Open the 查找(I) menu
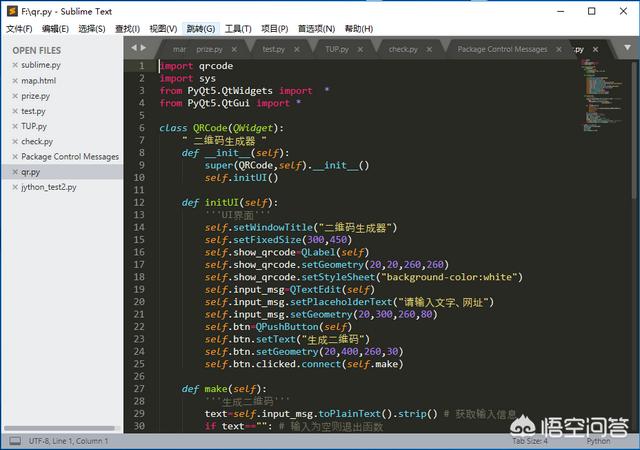Viewport: 640px width, 450px height. [127, 29]
